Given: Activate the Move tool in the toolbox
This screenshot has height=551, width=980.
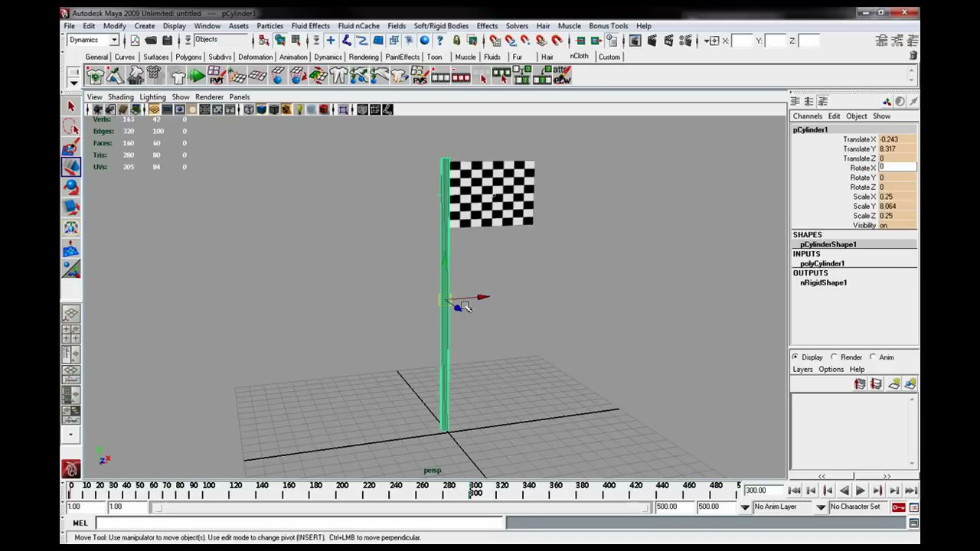Looking at the screenshot, I should [x=71, y=167].
